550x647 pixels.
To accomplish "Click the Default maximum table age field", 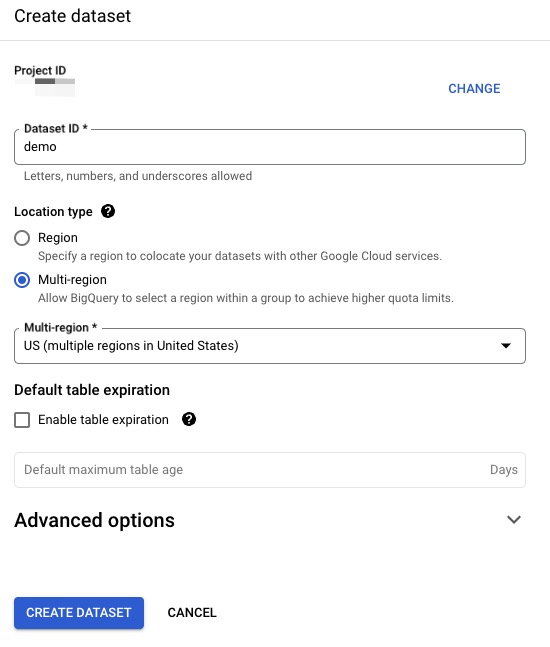I will pyautogui.click(x=270, y=470).
